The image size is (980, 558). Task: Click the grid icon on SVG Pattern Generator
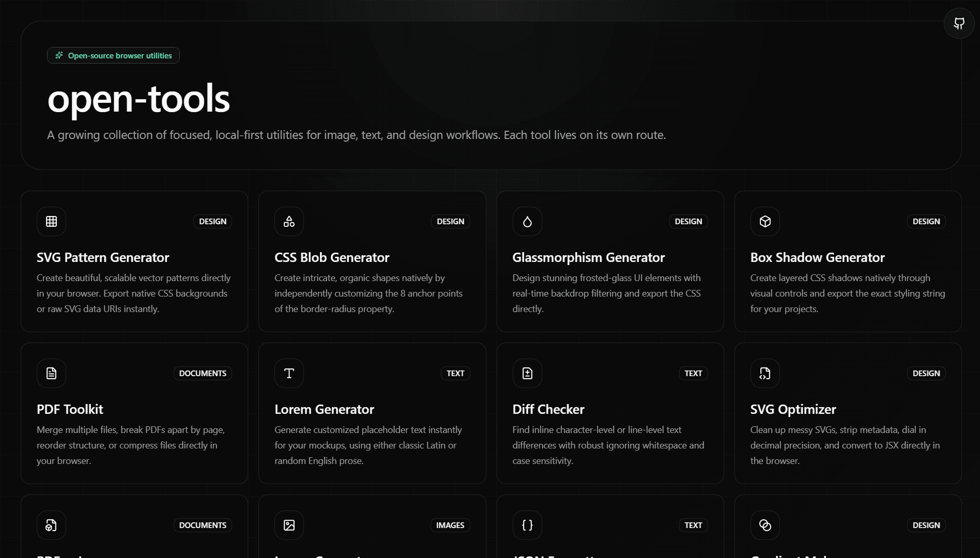(x=51, y=221)
